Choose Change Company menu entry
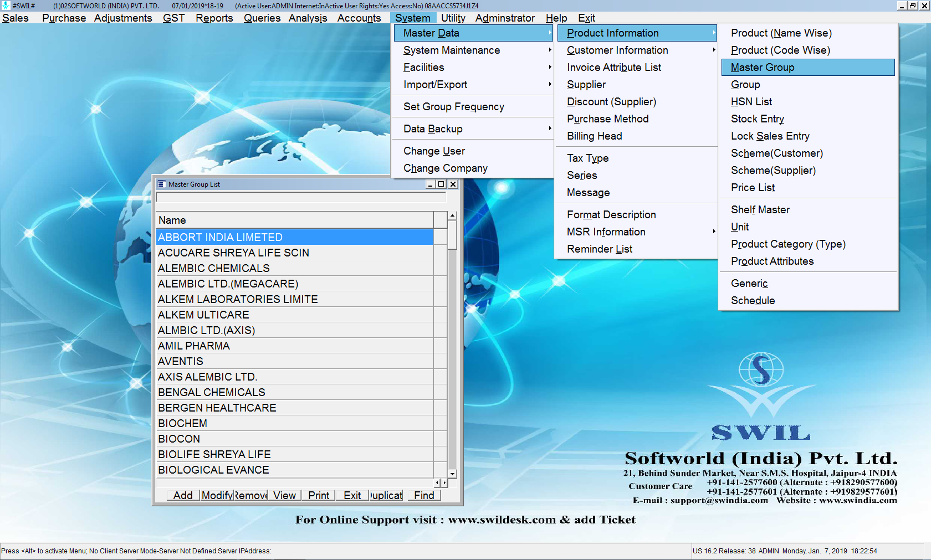The image size is (931, 560). tap(445, 168)
